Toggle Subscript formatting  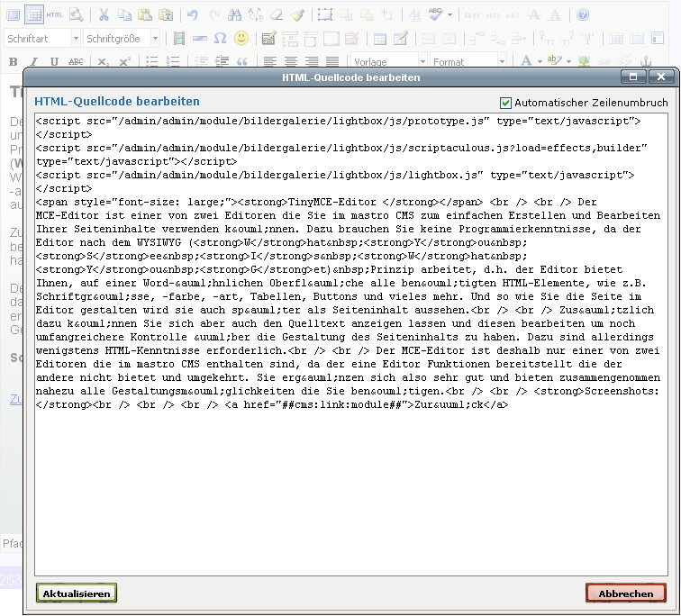(x=103, y=61)
